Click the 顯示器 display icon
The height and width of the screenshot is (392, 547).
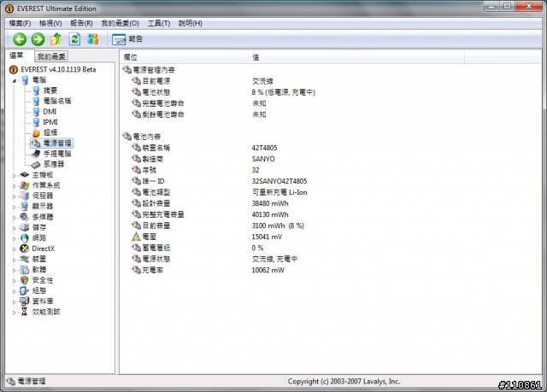[x=25, y=207]
